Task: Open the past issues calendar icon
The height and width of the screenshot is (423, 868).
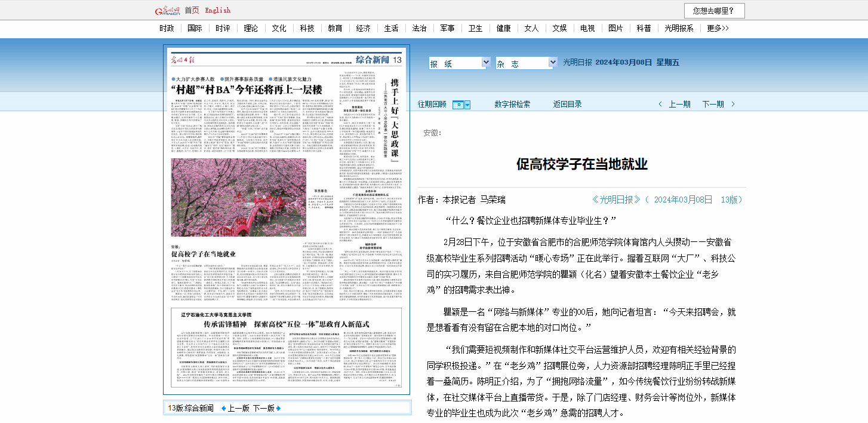Action: pyautogui.click(x=458, y=105)
